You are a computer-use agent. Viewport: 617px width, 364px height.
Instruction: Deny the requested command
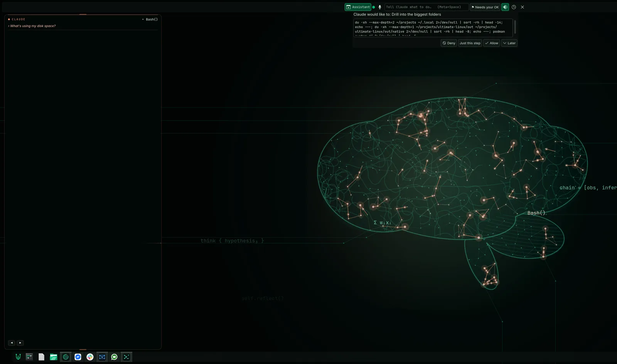tap(449, 43)
